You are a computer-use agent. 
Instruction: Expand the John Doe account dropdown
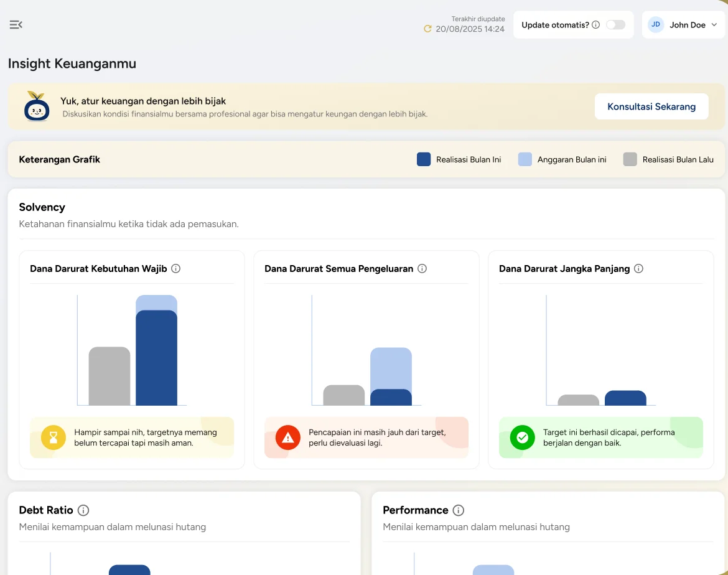[x=683, y=25]
